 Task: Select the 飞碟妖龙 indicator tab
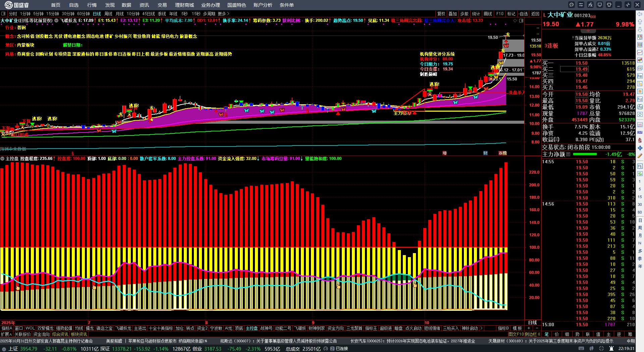click(123, 328)
